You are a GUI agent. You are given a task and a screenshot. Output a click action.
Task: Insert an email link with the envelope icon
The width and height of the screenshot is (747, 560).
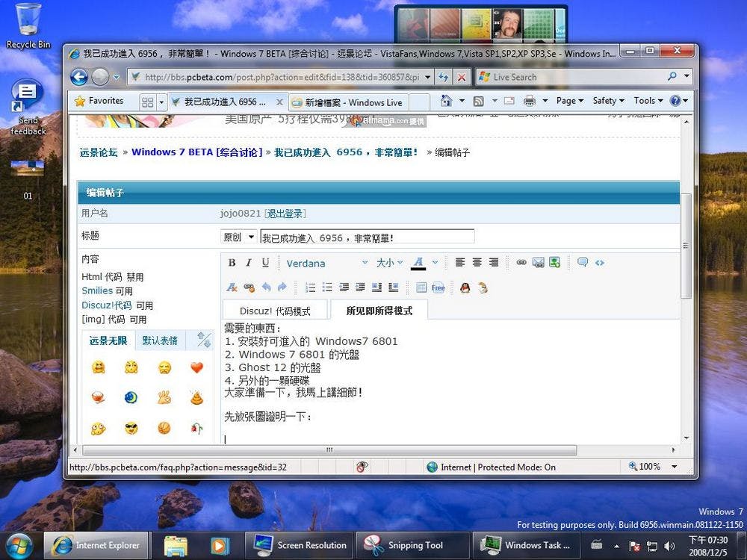(x=539, y=262)
